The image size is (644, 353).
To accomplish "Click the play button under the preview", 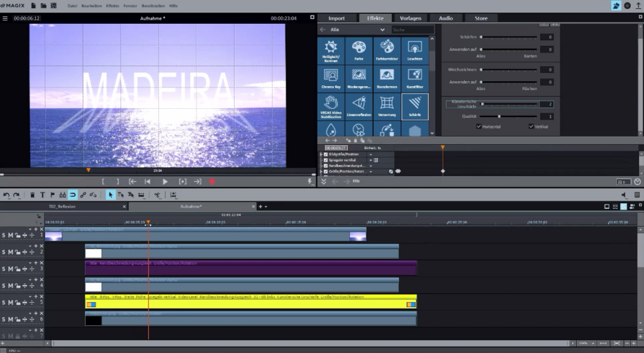I will tap(165, 182).
